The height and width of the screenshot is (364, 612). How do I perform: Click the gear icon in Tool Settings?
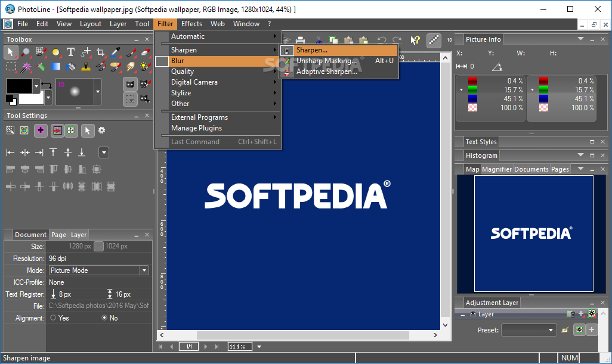pos(102,130)
